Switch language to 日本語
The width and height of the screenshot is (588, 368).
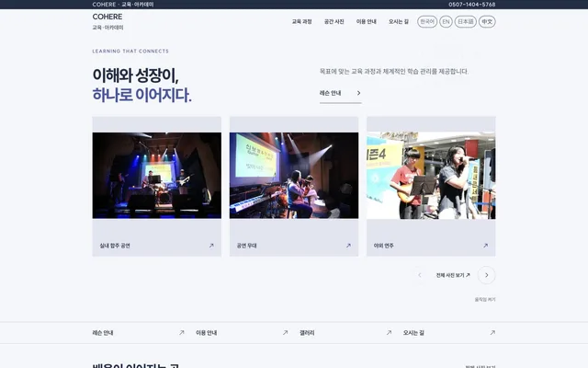[x=466, y=22]
